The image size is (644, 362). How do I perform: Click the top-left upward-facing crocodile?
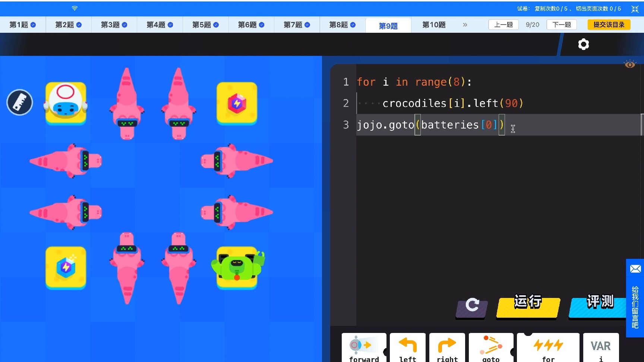[127, 103]
